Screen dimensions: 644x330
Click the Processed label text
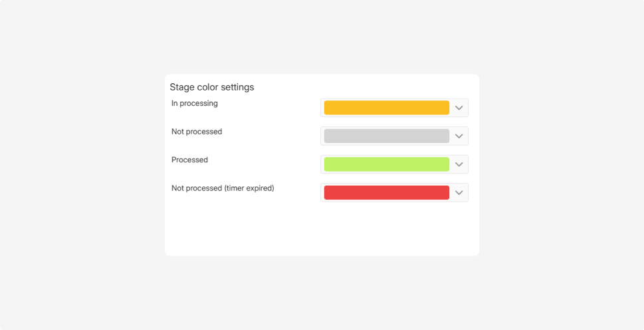click(x=189, y=160)
